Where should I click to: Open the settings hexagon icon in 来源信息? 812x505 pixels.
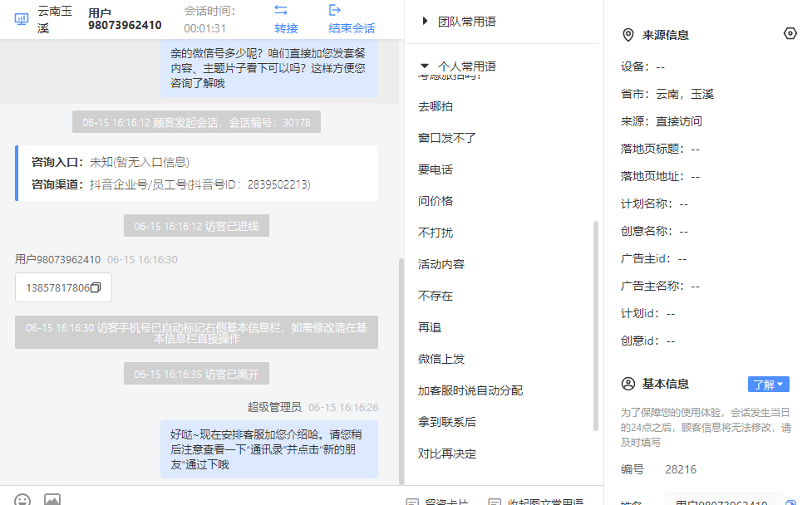pos(790,33)
